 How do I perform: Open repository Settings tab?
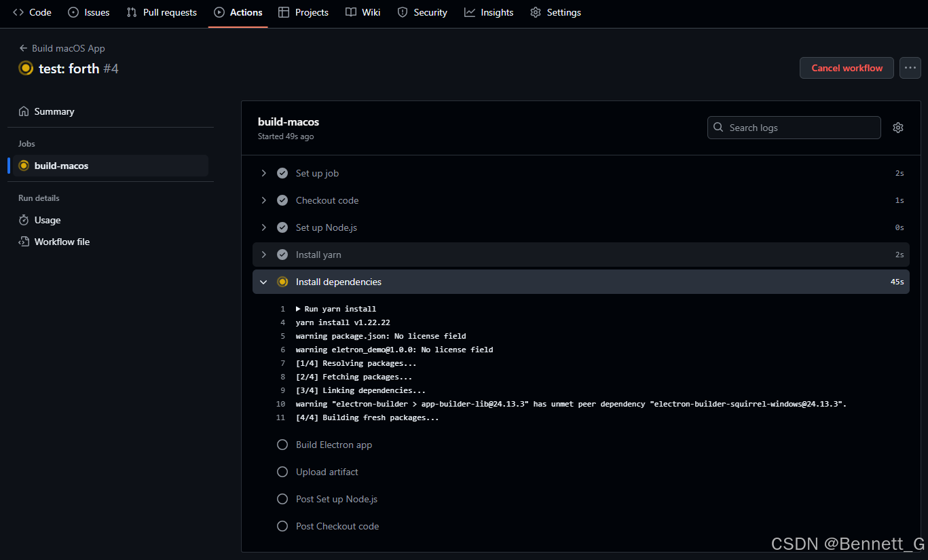tap(555, 12)
